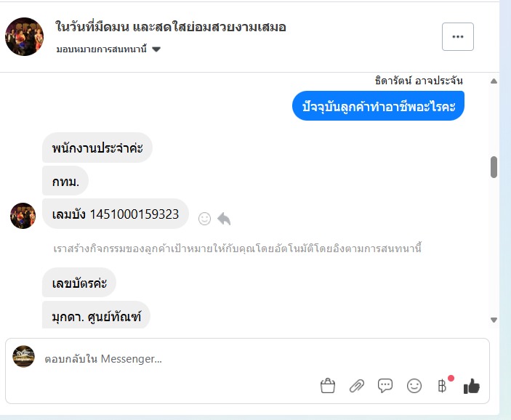Click the chat scrollbar thumb
The image size is (511, 420).
[494, 166]
